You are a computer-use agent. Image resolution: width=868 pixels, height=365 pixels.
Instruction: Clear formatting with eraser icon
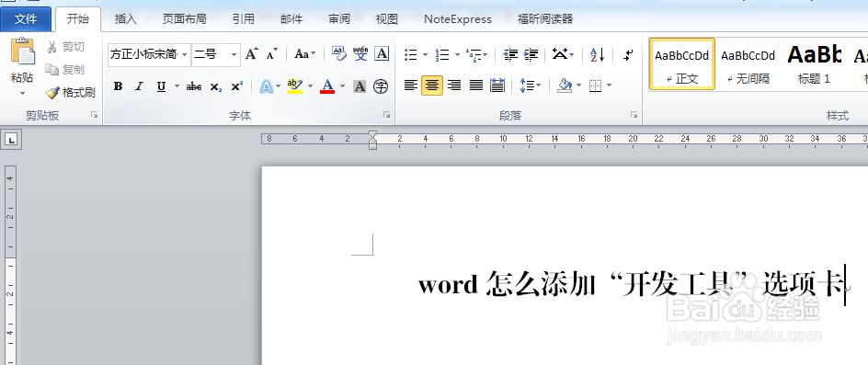[x=338, y=53]
